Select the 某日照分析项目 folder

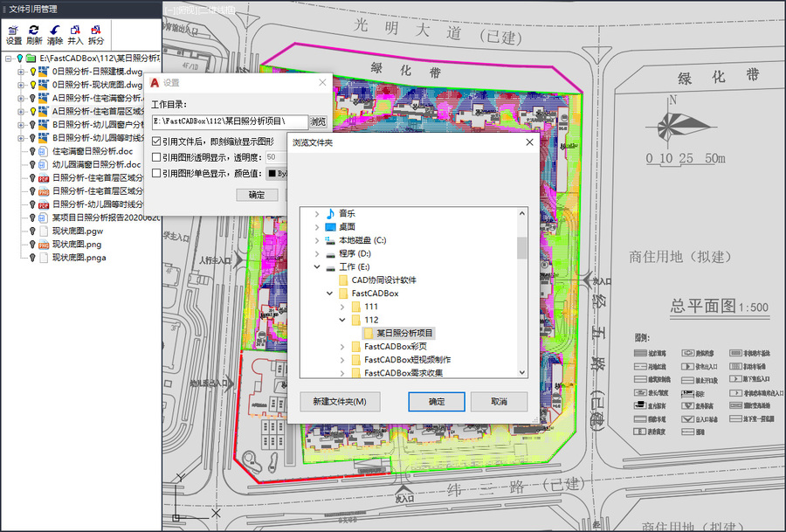coord(404,333)
